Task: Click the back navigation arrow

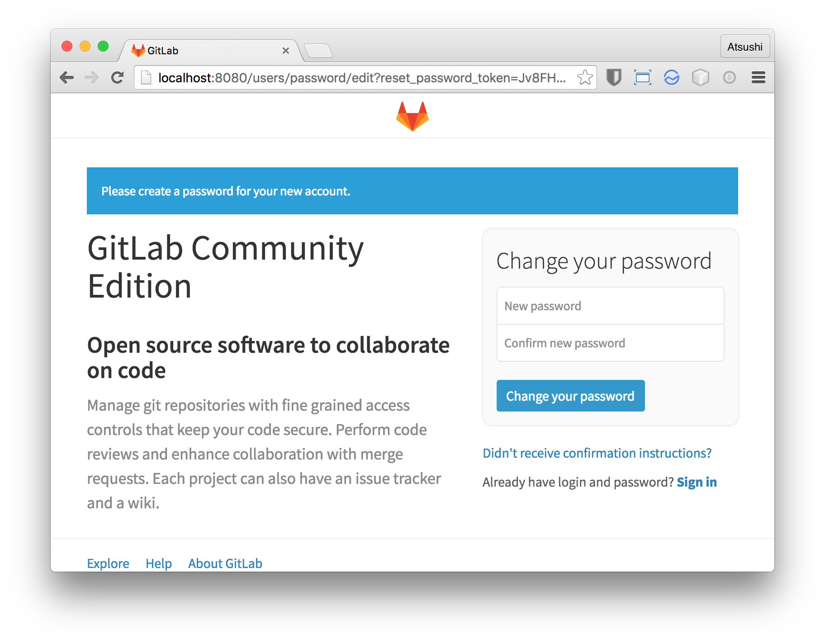Action: pos(67,77)
